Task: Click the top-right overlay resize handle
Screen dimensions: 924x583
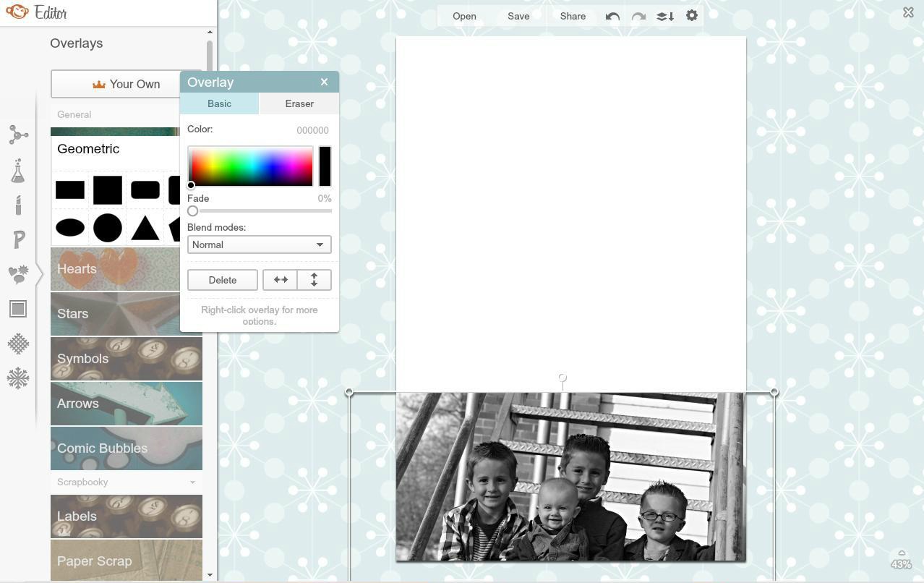Action: coord(774,392)
